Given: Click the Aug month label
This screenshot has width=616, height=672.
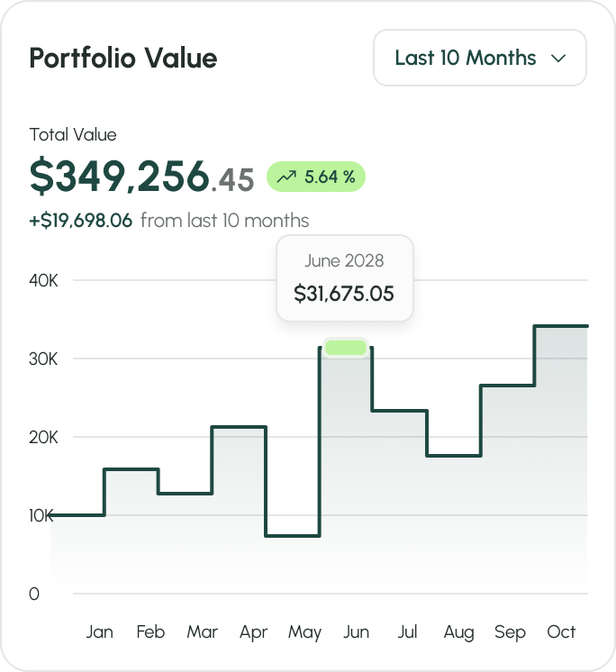Looking at the screenshot, I should click(458, 632).
